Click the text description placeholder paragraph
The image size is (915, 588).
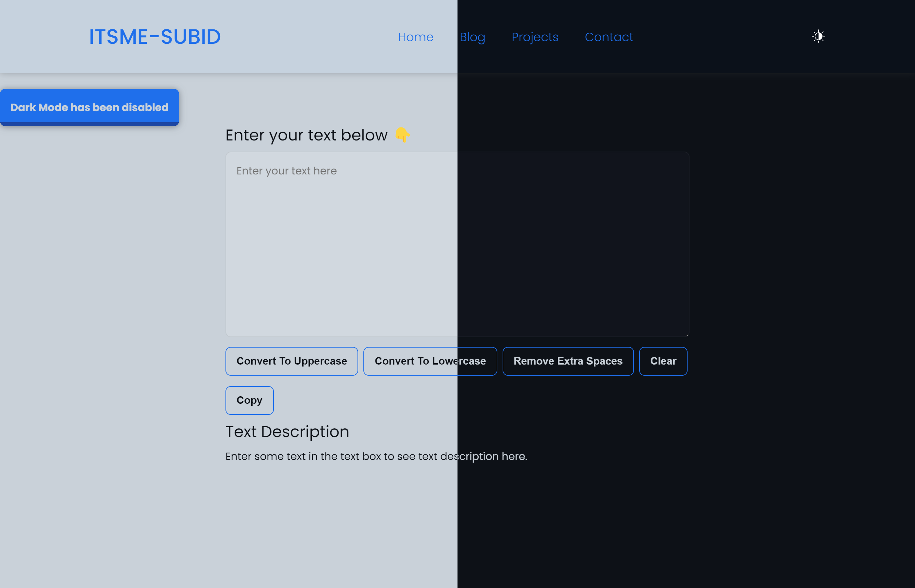tap(376, 456)
